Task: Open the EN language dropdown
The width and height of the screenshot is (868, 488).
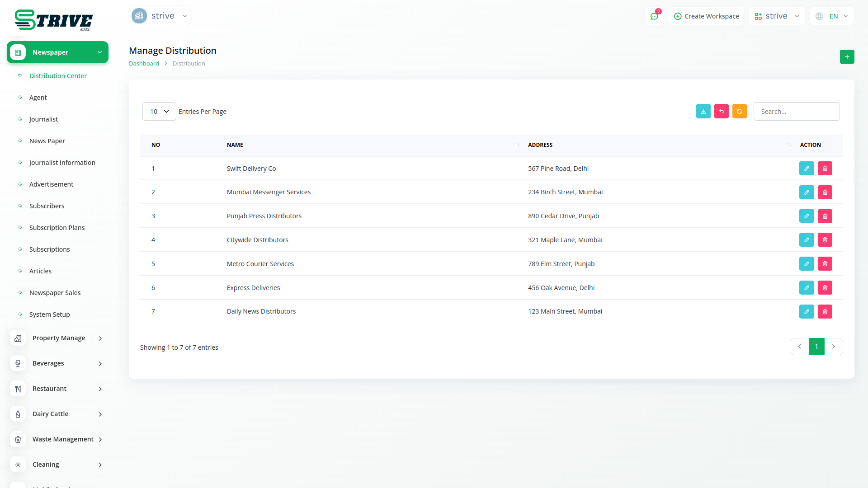Action: pyautogui.click(x=833, y=16)
